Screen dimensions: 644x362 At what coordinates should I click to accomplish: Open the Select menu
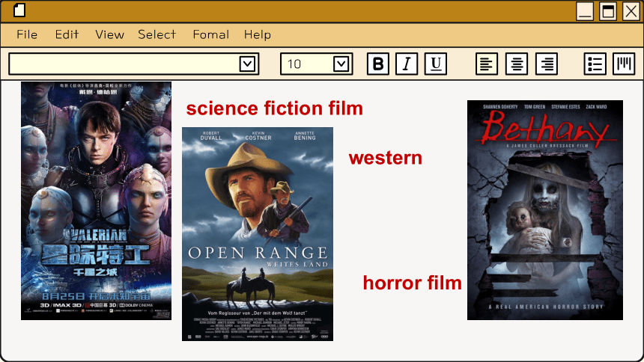click(157, 34)
